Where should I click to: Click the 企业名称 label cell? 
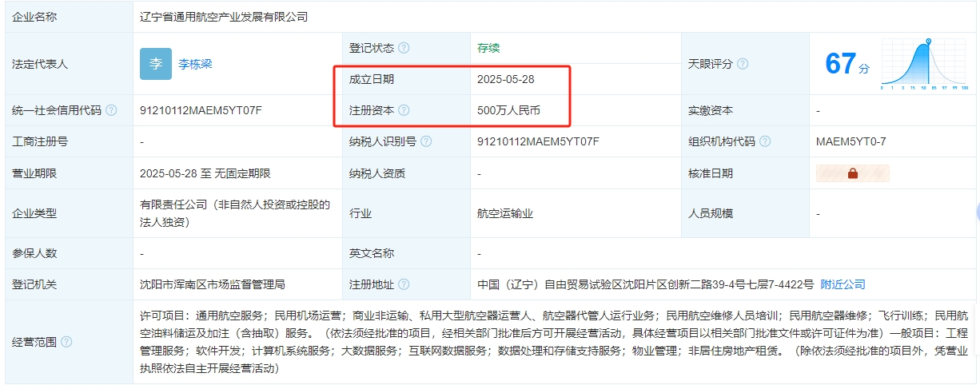coord(70,17)
